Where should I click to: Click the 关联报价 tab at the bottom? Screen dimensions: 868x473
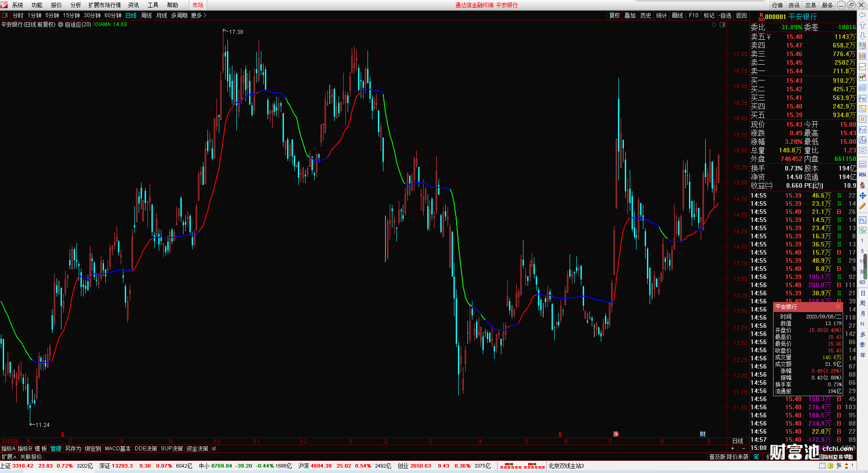(x=31, y=457)
